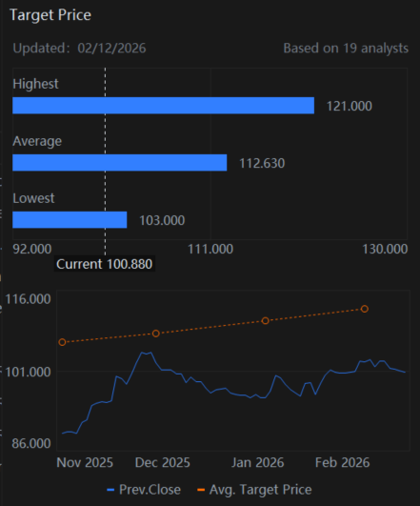This screenshot has width=420, height=506.
Task: Click the 92.000 axis label
Action: coord(32,249)
